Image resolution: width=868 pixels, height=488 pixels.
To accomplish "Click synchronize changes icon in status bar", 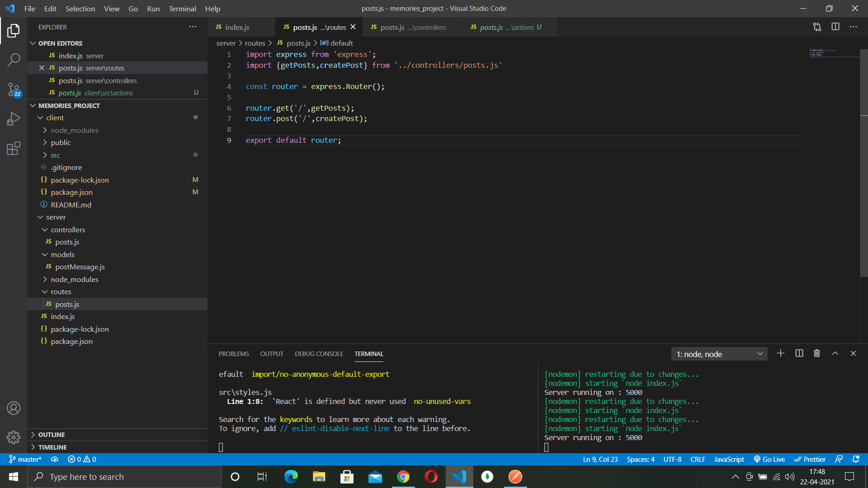I will point(55,460).
